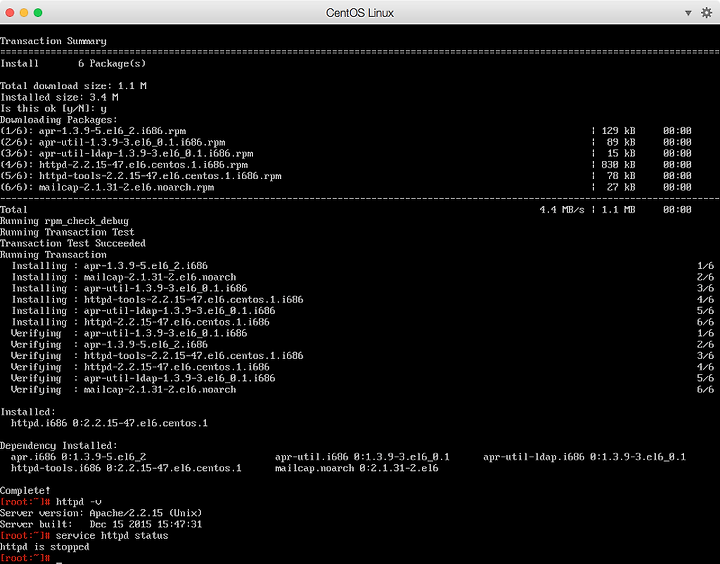Click 'Installing : httpd-tools' line
Screen dimensions: 720x564
[x=158, y=300]
